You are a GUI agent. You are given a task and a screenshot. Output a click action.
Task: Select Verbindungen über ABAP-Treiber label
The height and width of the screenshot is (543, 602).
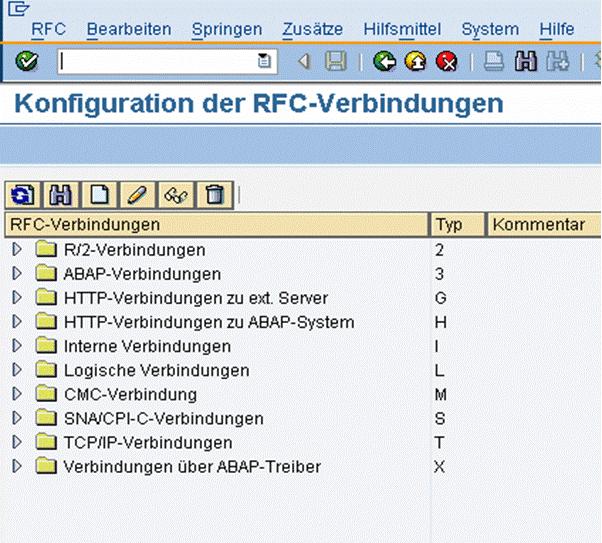click(192, 467)
